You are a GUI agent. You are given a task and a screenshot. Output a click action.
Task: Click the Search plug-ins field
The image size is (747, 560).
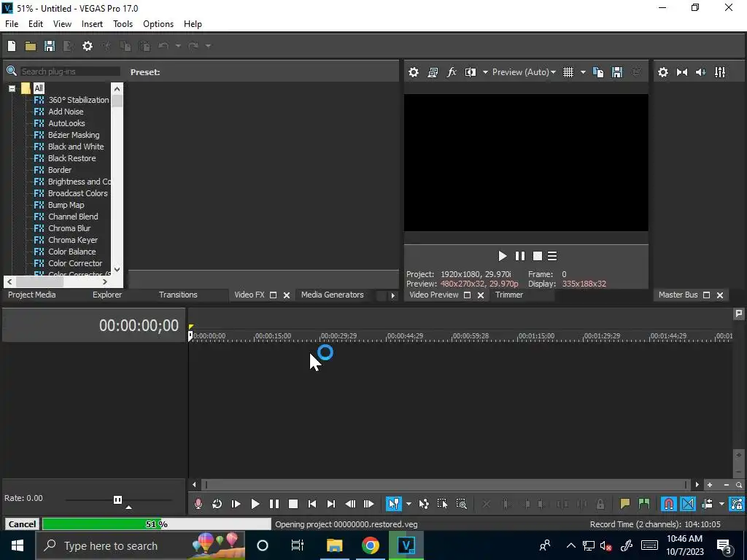pos(70,71)
